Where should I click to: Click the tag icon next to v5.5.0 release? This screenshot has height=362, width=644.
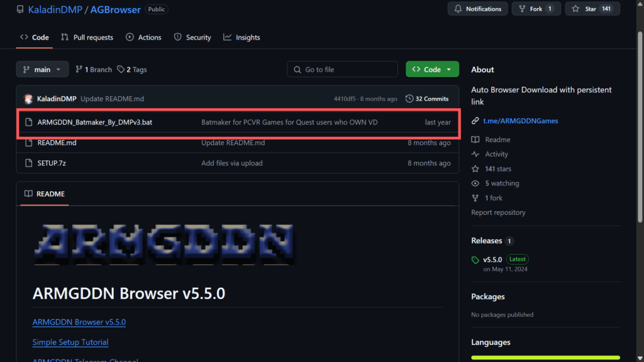coord(475,260)
